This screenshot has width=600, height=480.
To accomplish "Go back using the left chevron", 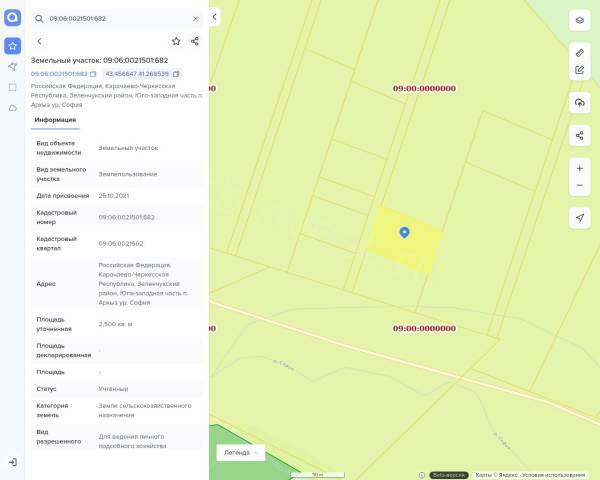I will [39, 41].
